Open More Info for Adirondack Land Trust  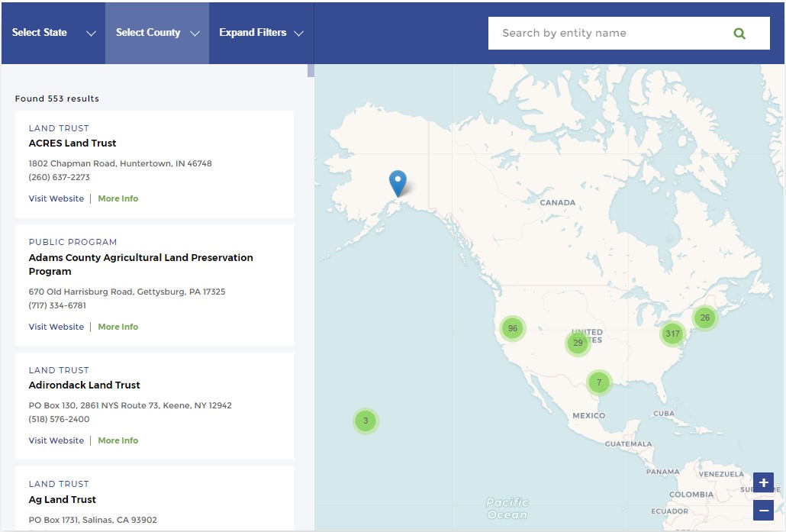[118, 440]
